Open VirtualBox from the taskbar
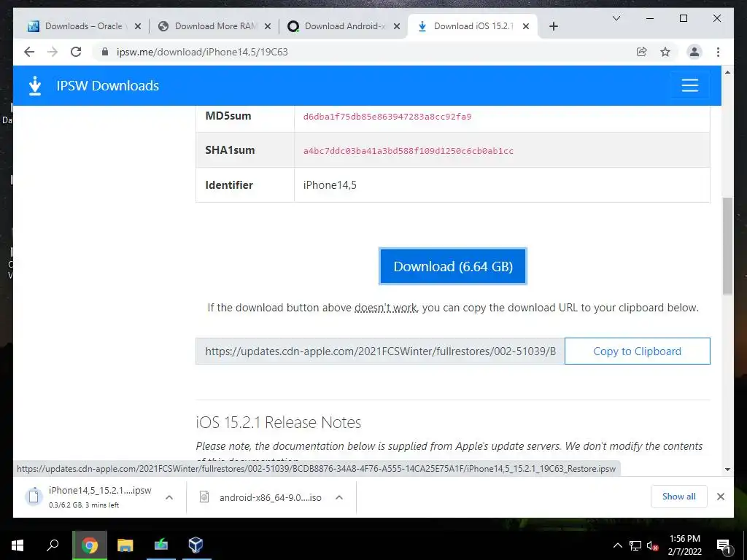 pyautogui.click(x=196, y=545)
